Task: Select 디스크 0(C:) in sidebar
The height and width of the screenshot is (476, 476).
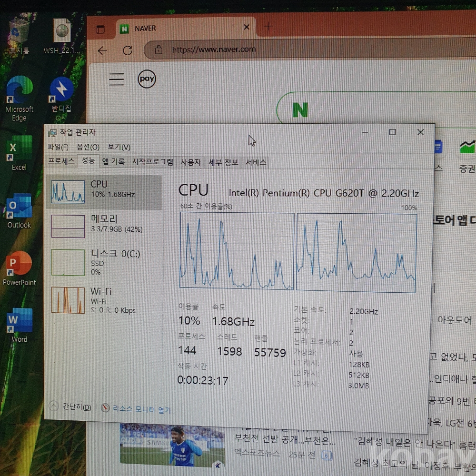Action: tap(103, 262)
